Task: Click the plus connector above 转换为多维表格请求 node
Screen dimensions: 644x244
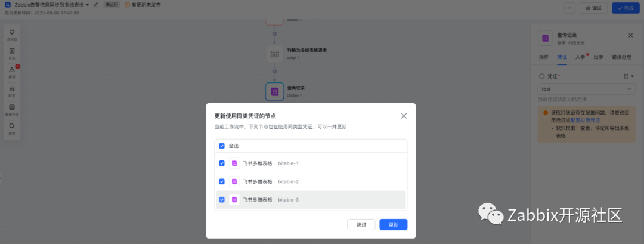Action: coord(275,33)
